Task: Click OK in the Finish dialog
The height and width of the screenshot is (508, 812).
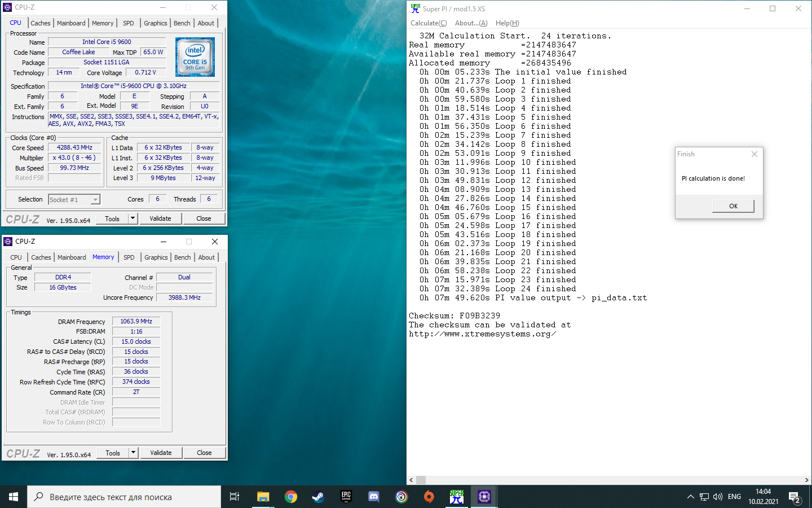Action: pyautogui.click(x=733, y=206)
